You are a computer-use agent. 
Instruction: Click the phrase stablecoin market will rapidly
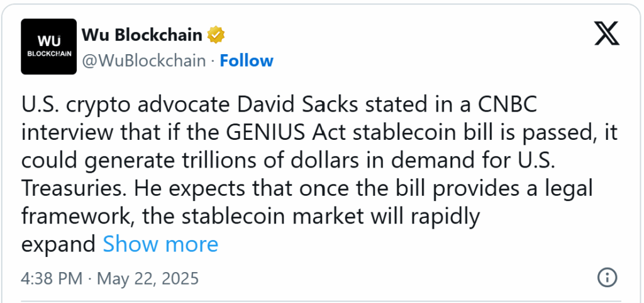click(331, 217)
